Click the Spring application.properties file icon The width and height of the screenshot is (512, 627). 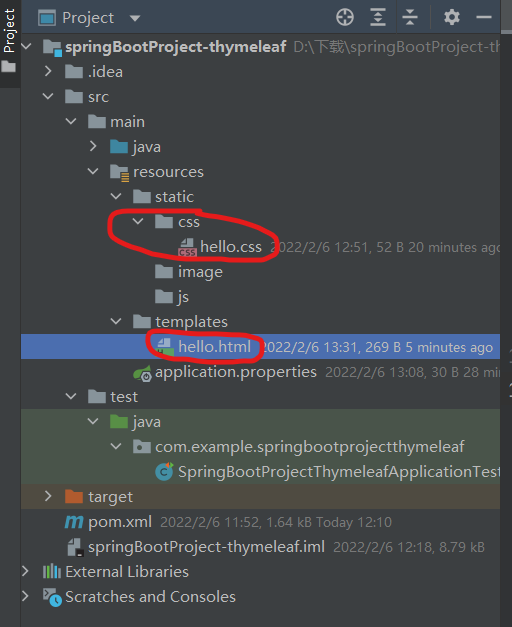coord(142,373)
